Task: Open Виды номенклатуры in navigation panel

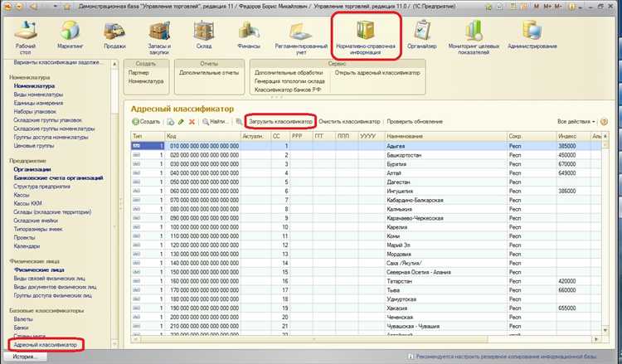Action: click(x=38, y=95)
